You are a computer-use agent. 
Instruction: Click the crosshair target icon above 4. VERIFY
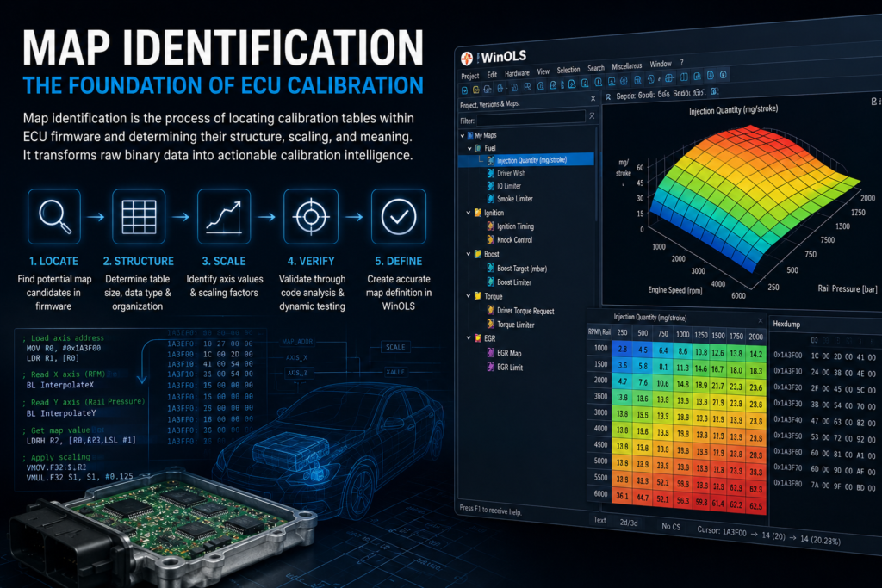(310, 216)
